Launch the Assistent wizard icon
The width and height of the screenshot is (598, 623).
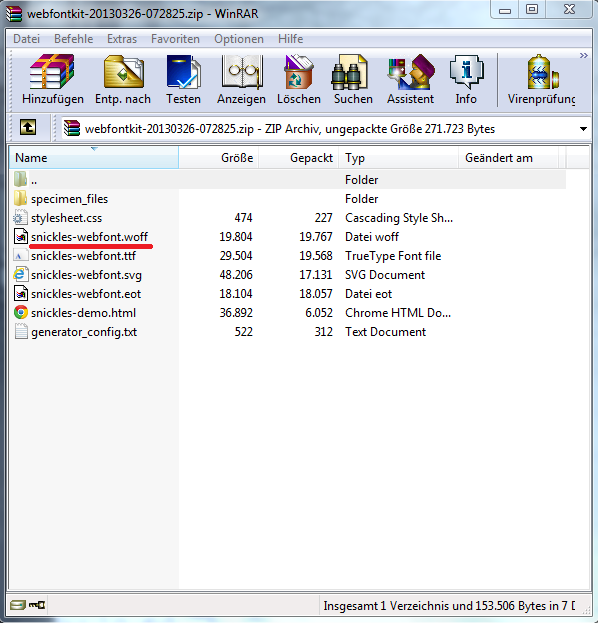coord(410,72)
